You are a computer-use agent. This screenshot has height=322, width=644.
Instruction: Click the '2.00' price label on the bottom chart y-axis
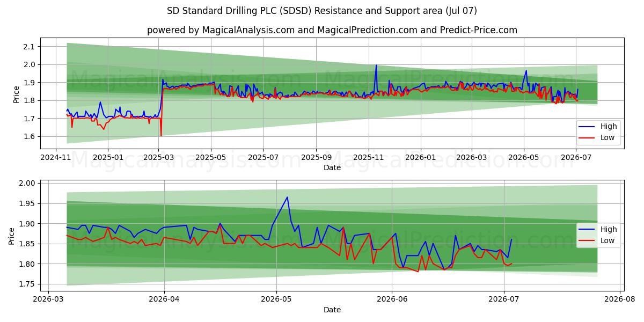[27, 183]
